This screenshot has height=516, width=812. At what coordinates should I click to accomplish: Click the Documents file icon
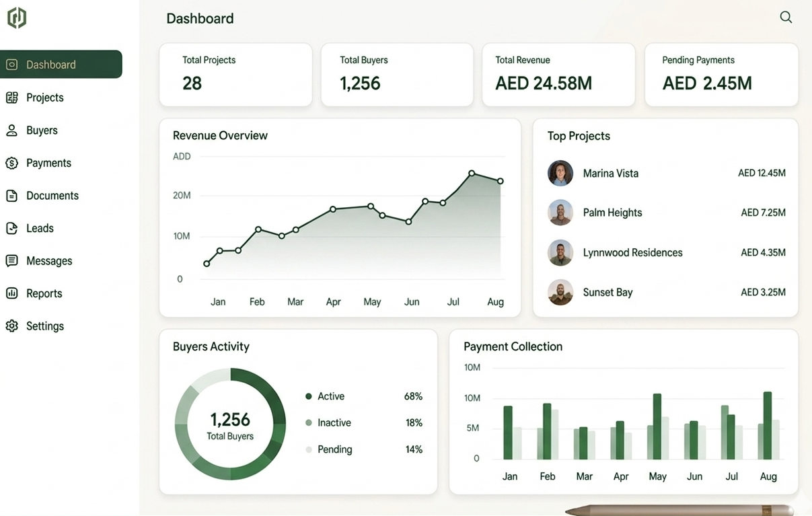[x=11, y=196]
